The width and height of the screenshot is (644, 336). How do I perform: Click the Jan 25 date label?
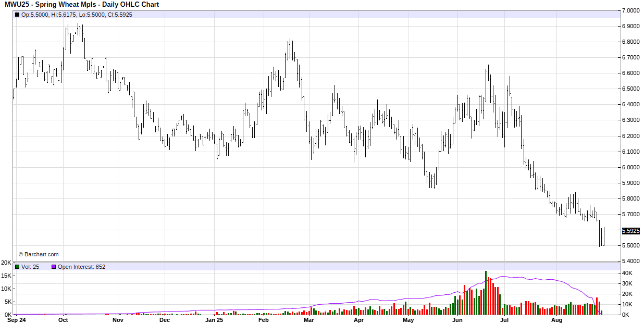pos(214,320)
